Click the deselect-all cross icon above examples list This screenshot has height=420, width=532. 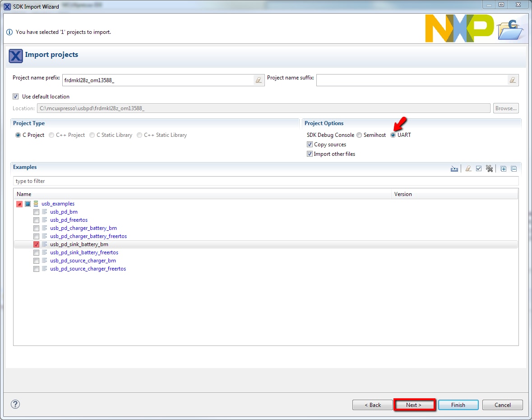[x=489, y=168]
